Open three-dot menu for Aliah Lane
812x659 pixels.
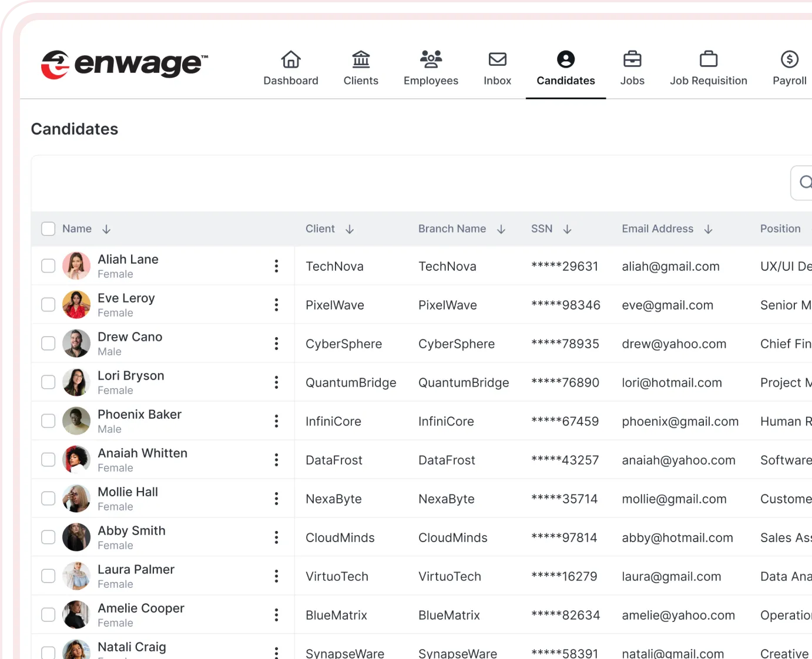276,266
